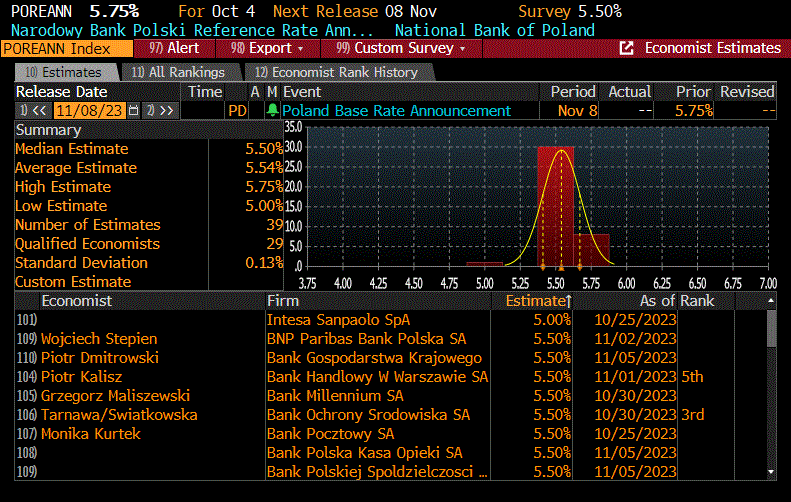The height and width of the screenshot is (502, 791).
Task: Select economist Piotr Dmitrowski
Action: point(100,358)
